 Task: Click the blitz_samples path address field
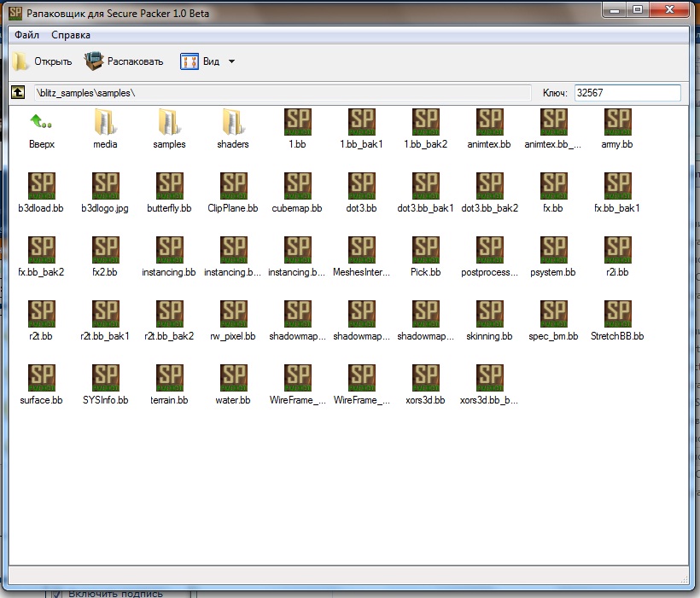click(x=280, y=93)
